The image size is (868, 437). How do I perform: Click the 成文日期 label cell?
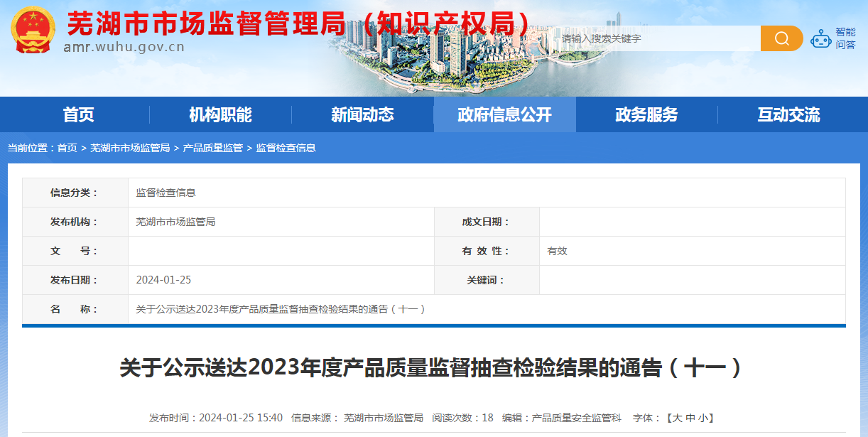tap(487, 222)
